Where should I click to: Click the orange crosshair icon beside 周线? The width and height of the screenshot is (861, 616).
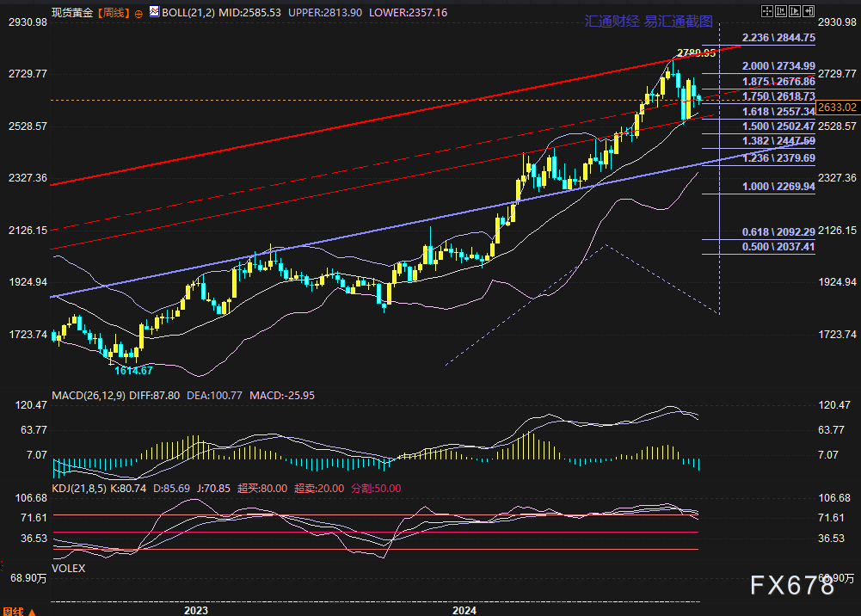[x=139, y=14]
